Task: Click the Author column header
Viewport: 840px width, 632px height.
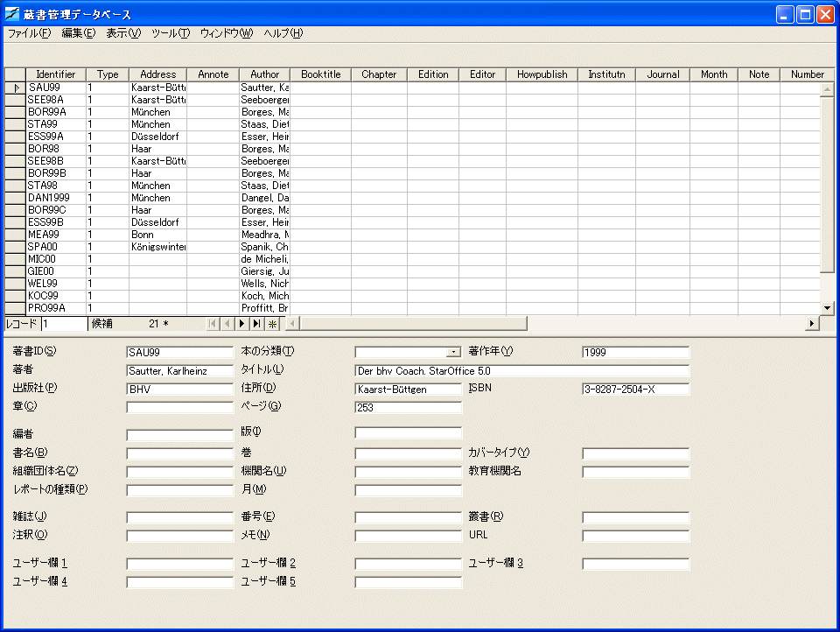Action: point(264,74)
